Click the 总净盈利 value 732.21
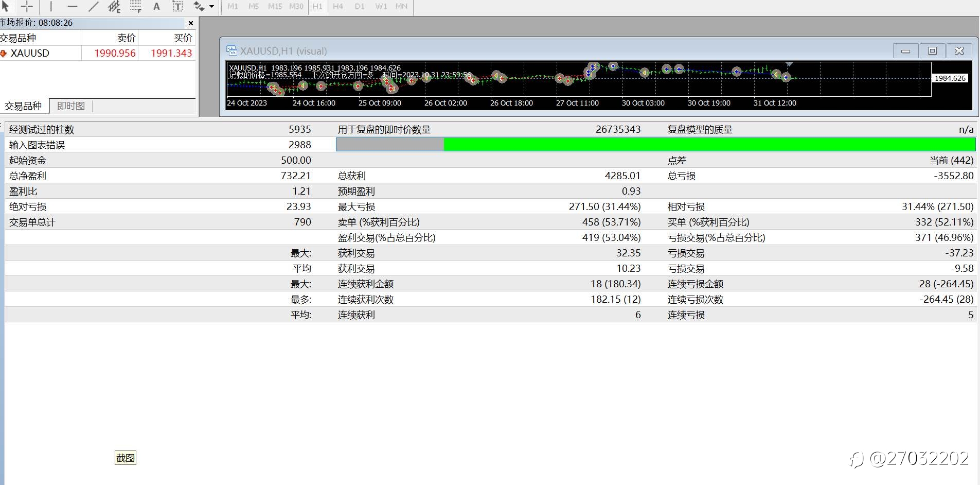This screenshot has height=485, width=980. click(x=296, y=176)
